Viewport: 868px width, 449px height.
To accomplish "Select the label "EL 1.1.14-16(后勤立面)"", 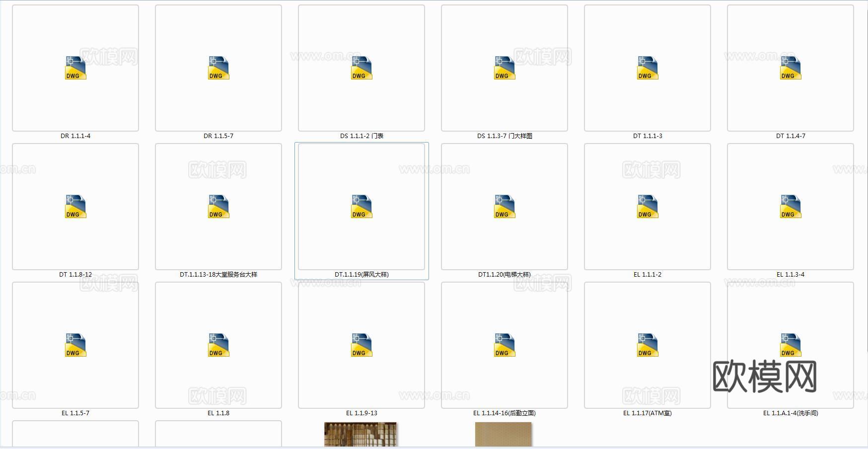I will click(x=505, y=413).
